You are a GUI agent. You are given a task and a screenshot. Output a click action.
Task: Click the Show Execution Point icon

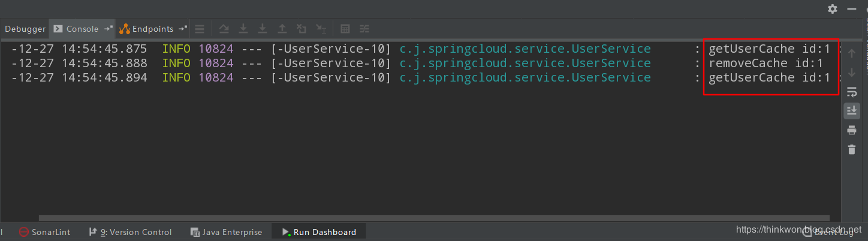coord(200,29)
